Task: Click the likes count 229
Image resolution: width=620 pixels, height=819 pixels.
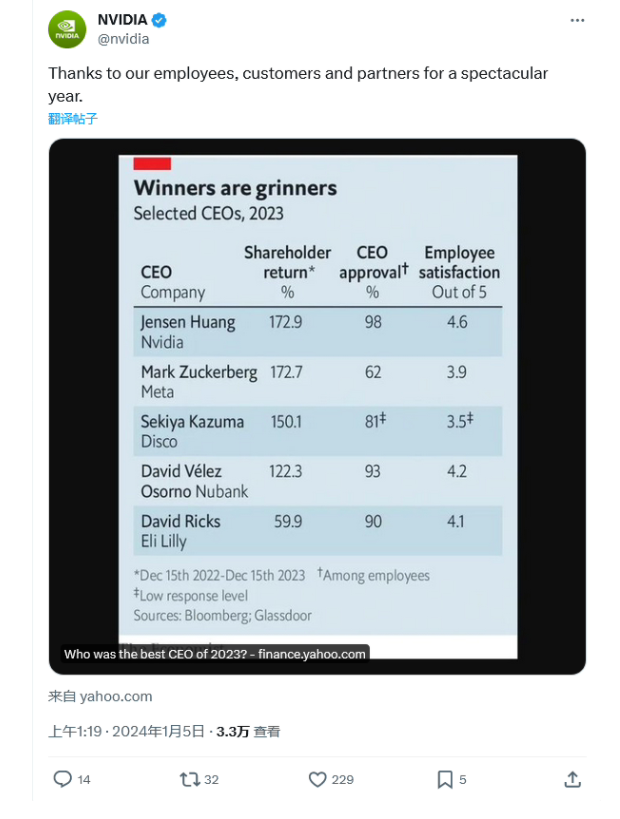Action: pos(343,780)
